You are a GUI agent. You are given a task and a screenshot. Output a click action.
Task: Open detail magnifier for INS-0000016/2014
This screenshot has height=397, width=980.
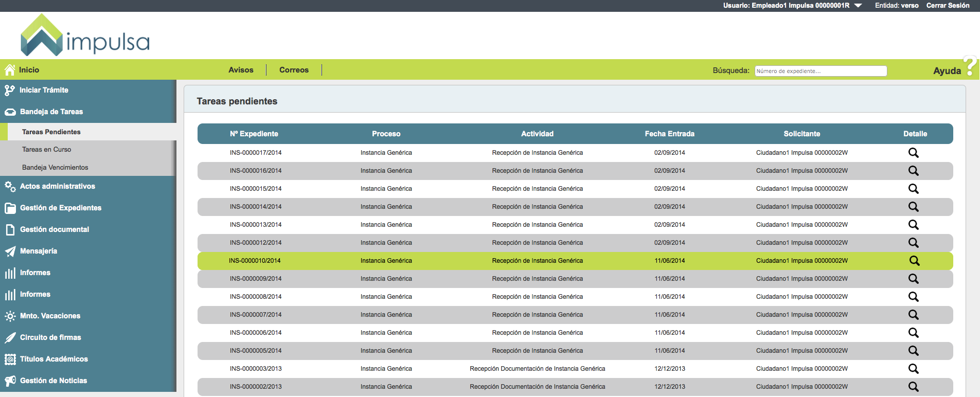click(913, 171)
